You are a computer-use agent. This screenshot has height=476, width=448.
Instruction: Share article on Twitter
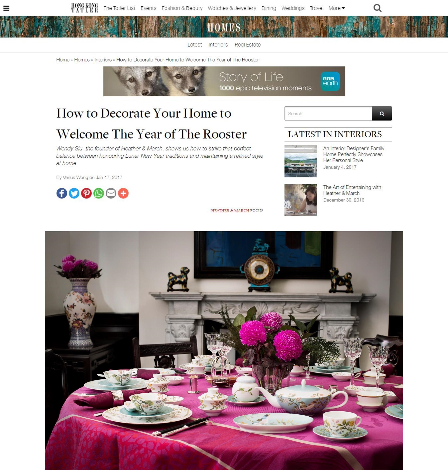pos(74,193)
